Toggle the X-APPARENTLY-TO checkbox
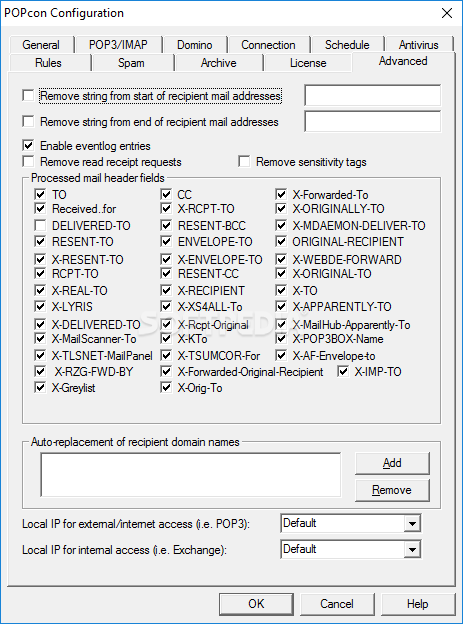Viewport: 463px width, 624px height. tap(281, 306)
